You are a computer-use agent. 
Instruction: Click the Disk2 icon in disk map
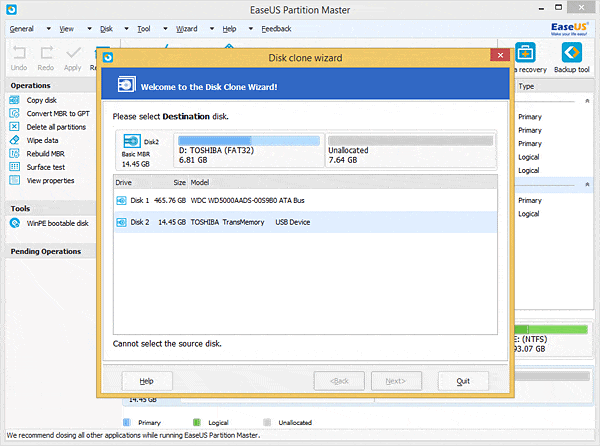coord(132,141)
